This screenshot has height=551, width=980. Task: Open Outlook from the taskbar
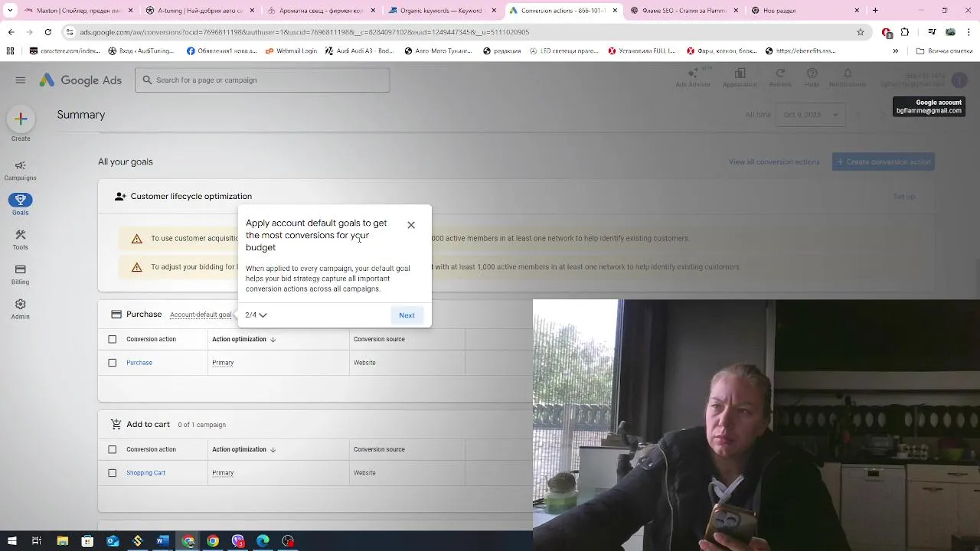[113, 541]
